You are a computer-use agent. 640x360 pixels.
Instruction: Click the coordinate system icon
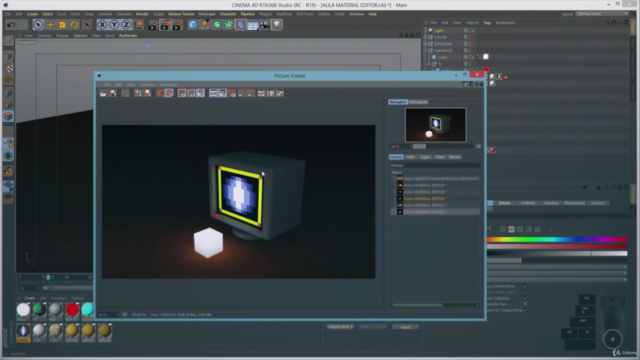click(x=138, y=25)
